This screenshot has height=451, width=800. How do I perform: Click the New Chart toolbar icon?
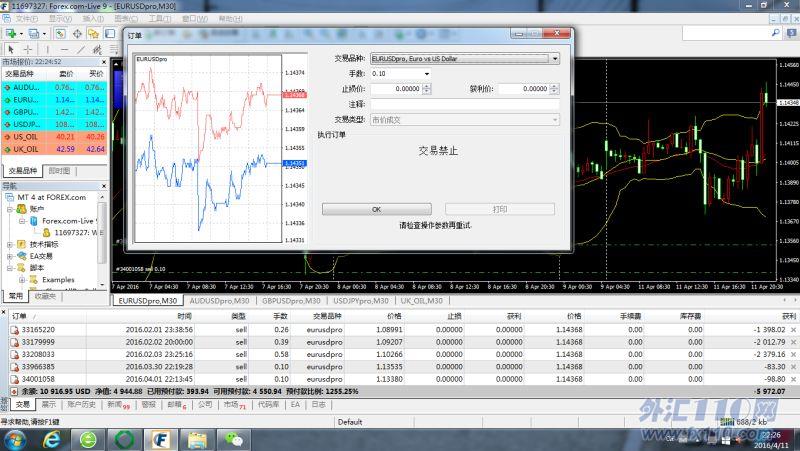point(10,34)
